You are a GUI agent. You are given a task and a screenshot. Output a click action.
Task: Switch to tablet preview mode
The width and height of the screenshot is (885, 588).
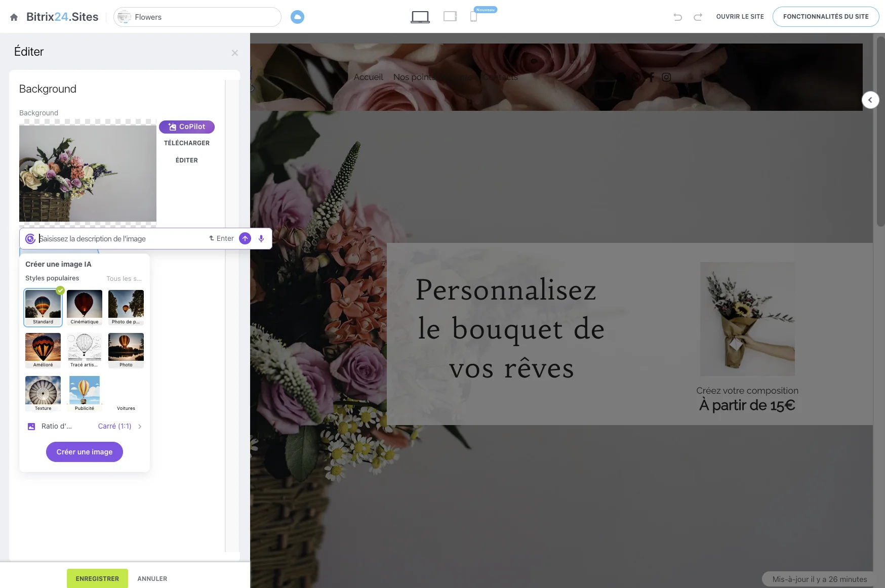pyautogui.click(x=450, y=17)
